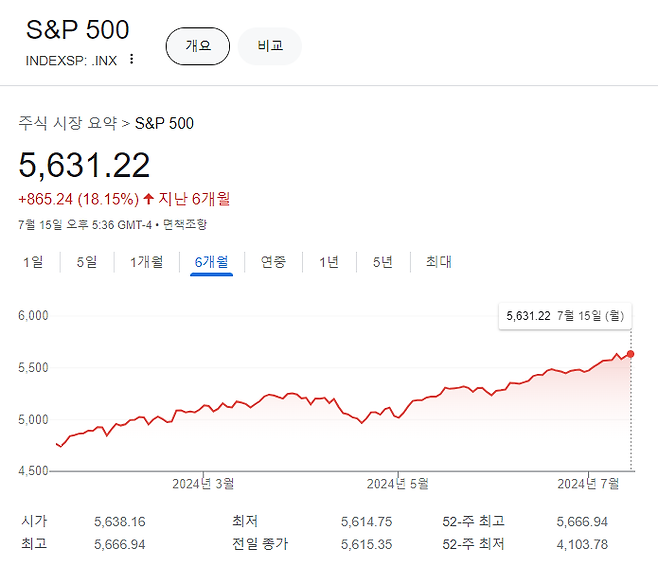Switch to the 1일 time range tab
This screenshot has height=566, width=658.
tap(33, 262)
